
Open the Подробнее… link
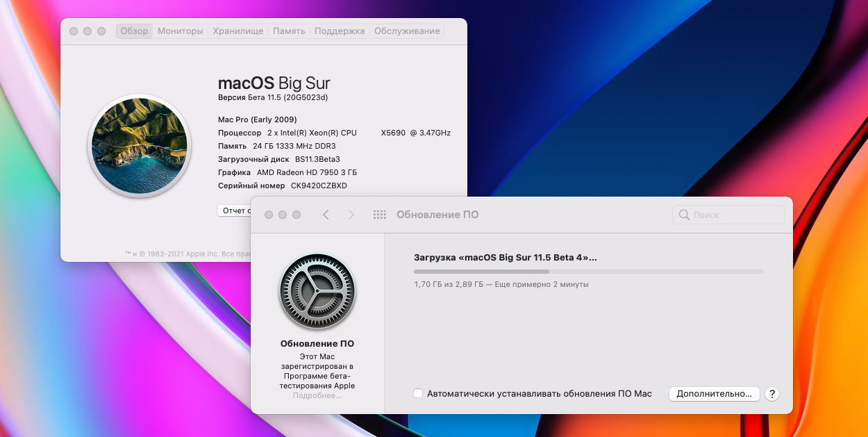317,395
